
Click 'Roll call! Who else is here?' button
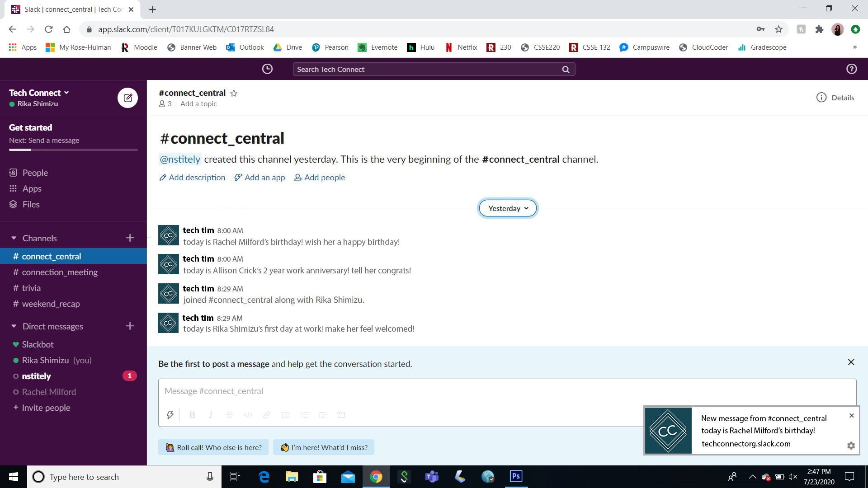tap(213, 447)
